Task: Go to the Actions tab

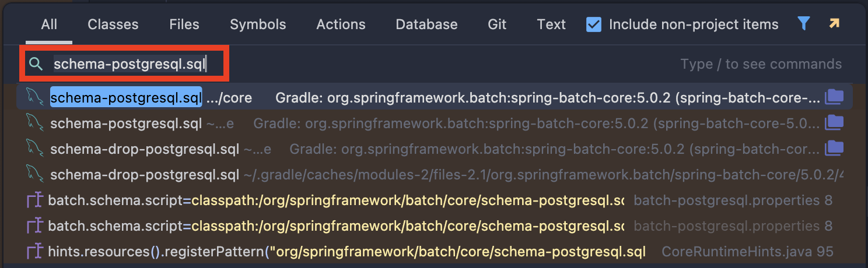Action: (x=341, y=24)
